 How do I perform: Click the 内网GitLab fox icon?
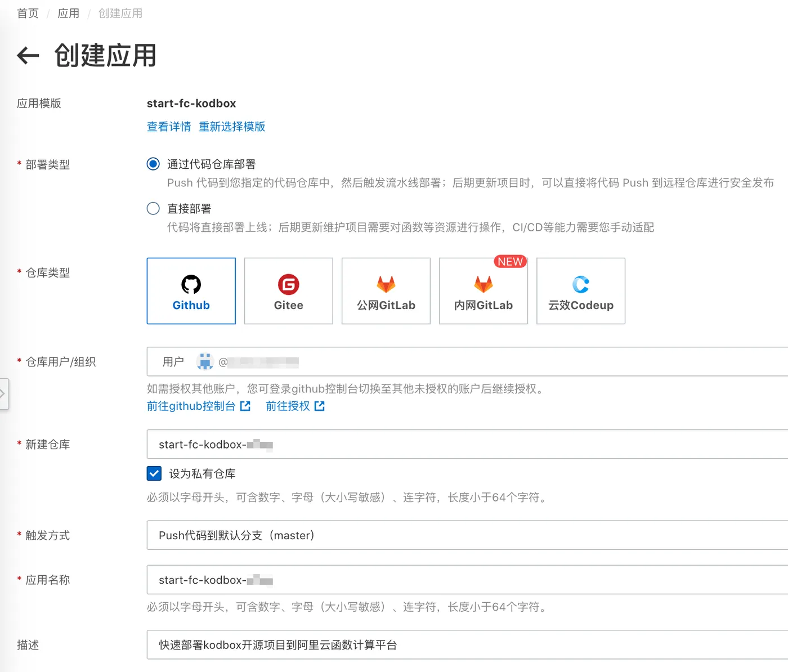pos(483,284)
